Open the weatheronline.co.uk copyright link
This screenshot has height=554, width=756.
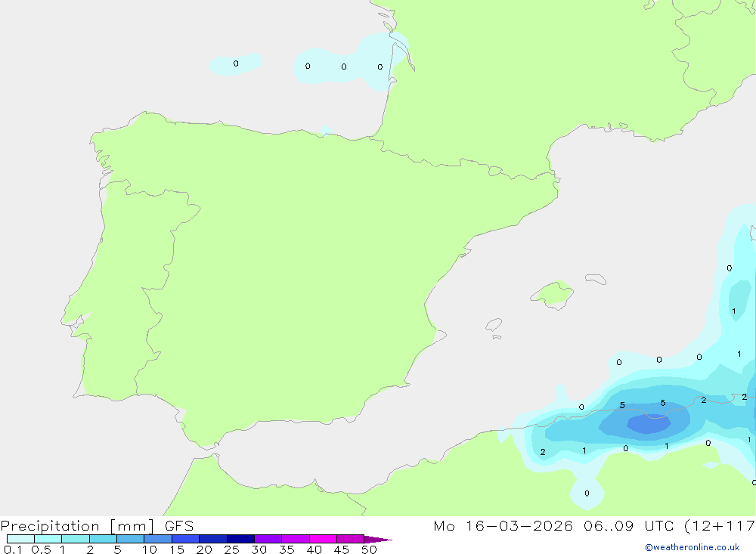692,547
